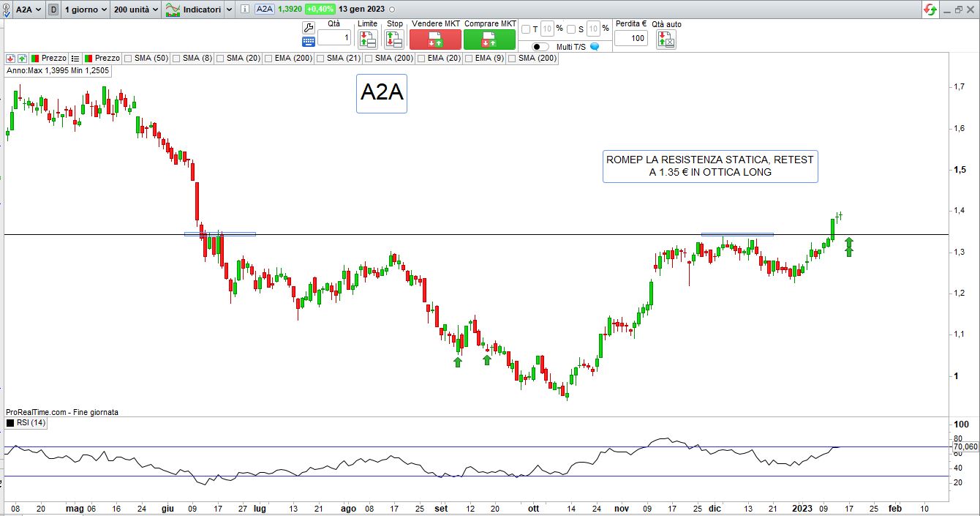Tick the EMA (9) checkbox
The width and height of the screenshot is (980, 516).
[470, 58]
